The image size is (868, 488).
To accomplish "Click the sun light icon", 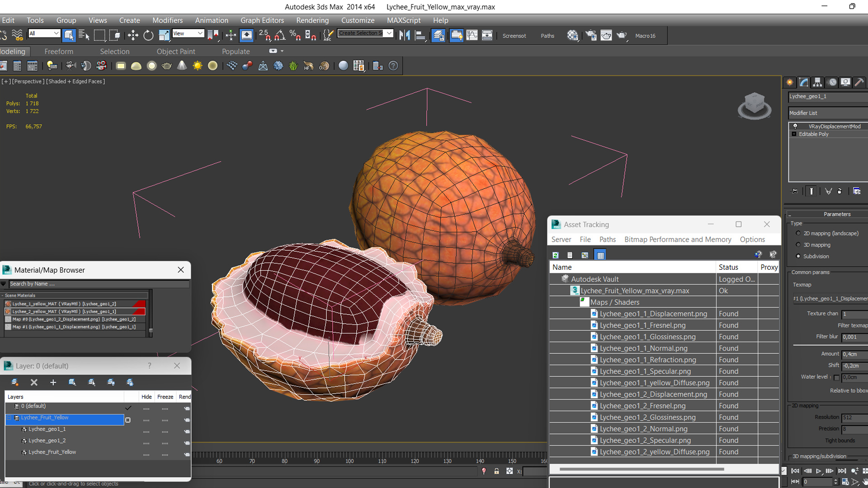I will [x=198, y=66].
